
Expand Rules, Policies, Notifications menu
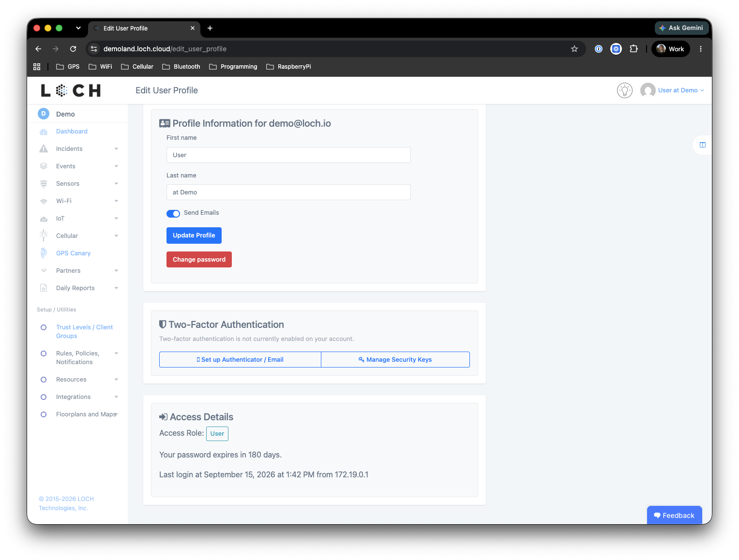click(x=116, y=354)
